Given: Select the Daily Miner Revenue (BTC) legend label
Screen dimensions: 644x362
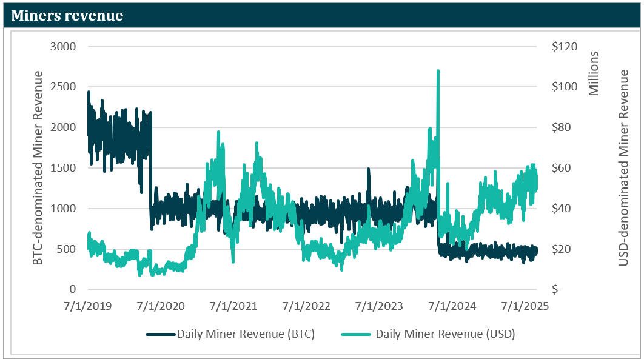Looking at the screenshot, I should 246,334.
